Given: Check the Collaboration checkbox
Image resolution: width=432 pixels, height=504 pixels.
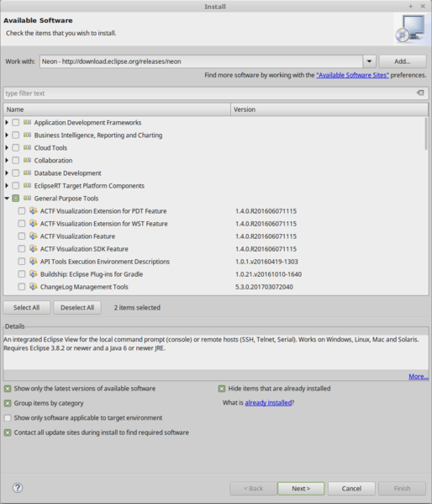Looking at the screenshot, I should [x=15, y=160].
